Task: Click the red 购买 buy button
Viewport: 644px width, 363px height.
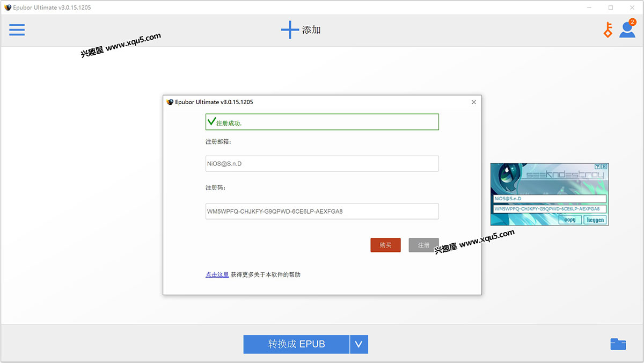Action: [385, 245]
